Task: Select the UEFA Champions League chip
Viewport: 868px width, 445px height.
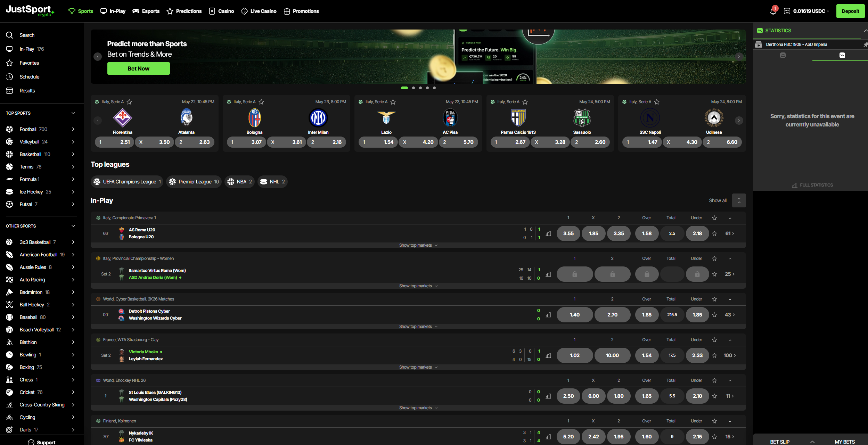Action: tap(127, 182)
